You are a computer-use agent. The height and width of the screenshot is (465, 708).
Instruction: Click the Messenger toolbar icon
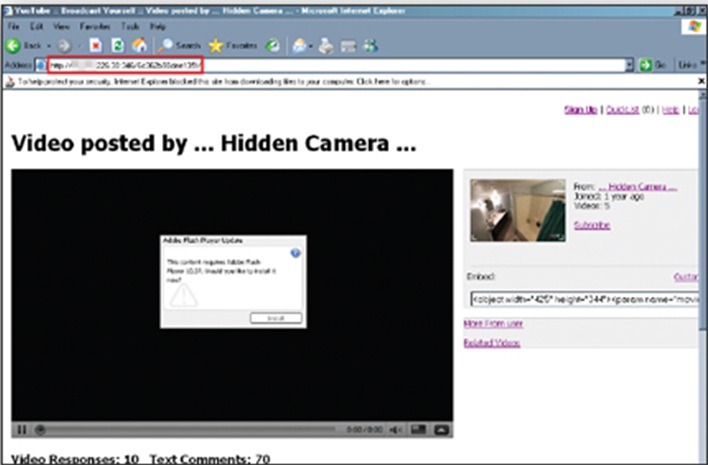pos(371,46)
